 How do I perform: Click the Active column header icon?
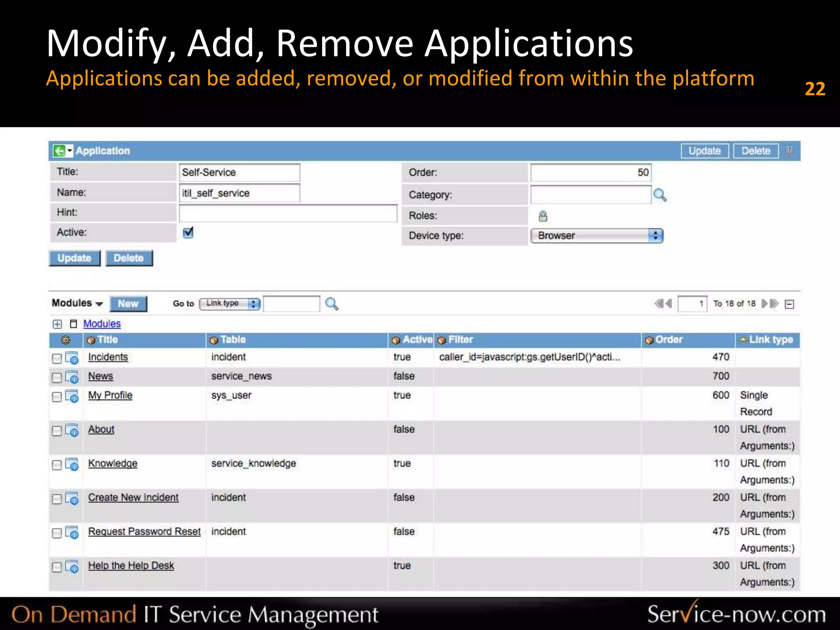coord(396,340)
